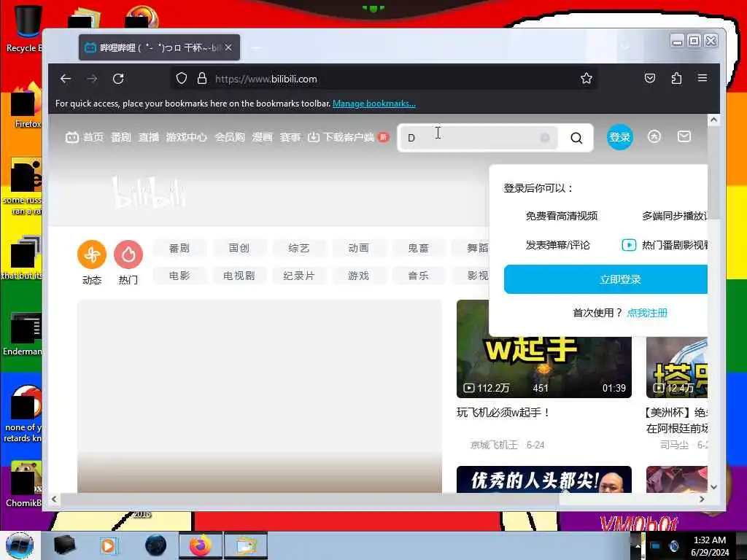Open the 优秀的人头都尖 video thumbnail

point(544,480)
